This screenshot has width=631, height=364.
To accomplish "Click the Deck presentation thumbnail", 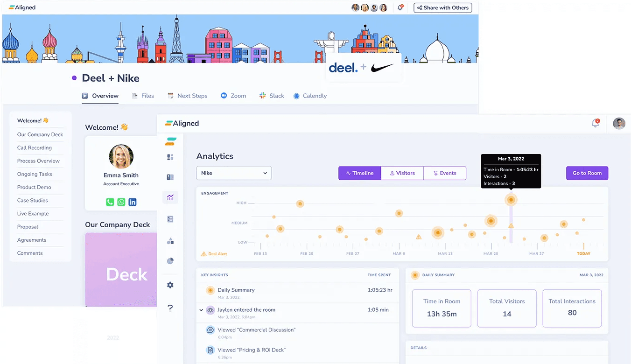I will click(x=121, y=270).
